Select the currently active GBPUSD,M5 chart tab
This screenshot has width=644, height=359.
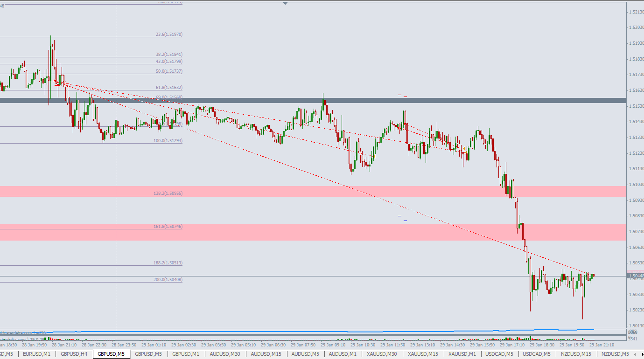111,354
